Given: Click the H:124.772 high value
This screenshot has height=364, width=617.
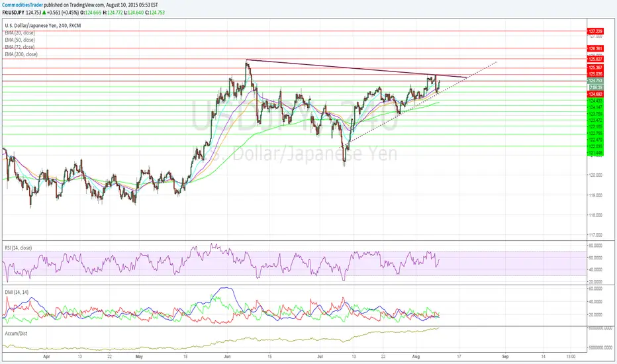Looking at the screenshot, I should coord(112,13).
